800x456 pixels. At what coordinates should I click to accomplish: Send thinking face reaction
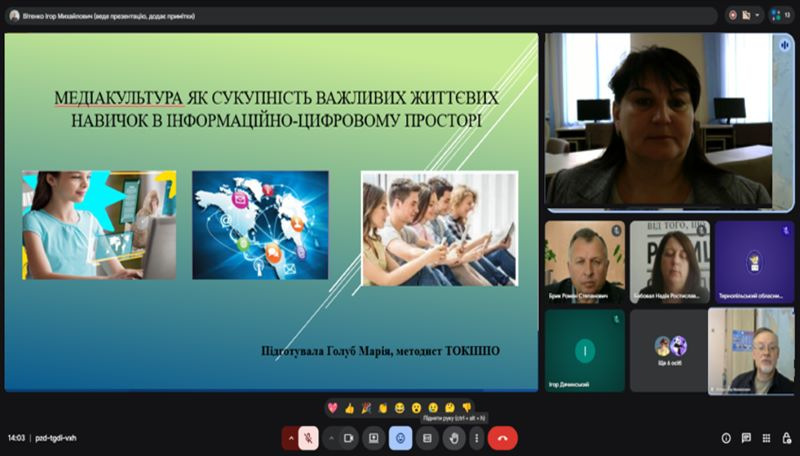coord(450,408)
